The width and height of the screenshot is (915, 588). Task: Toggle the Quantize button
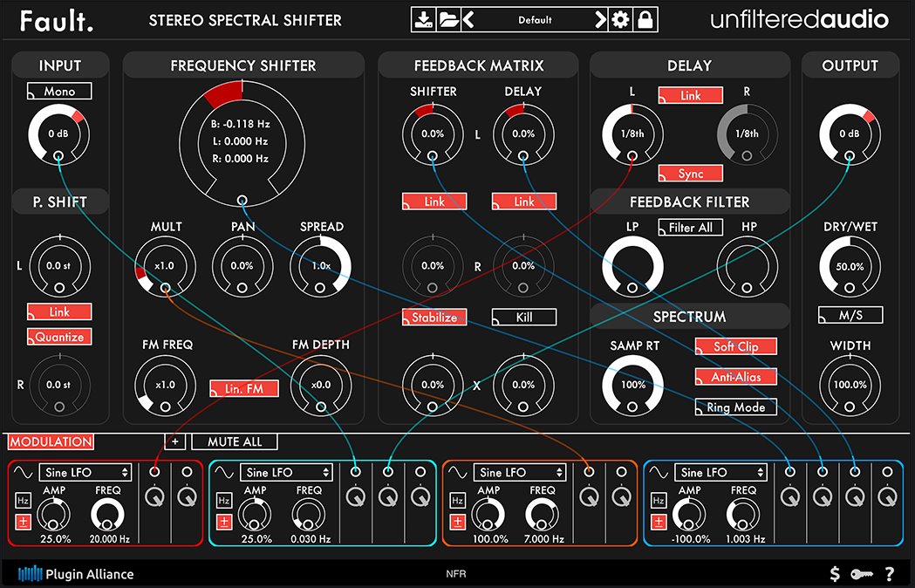tap(59, 337)
